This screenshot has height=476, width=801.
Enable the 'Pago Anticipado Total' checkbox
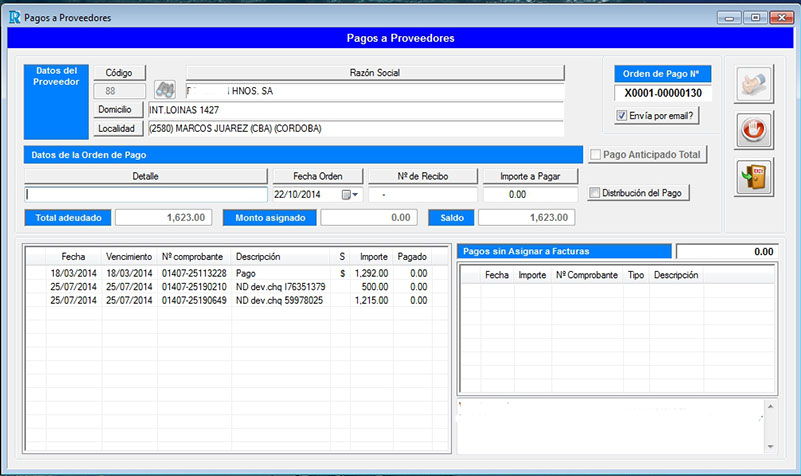(595, 155)
